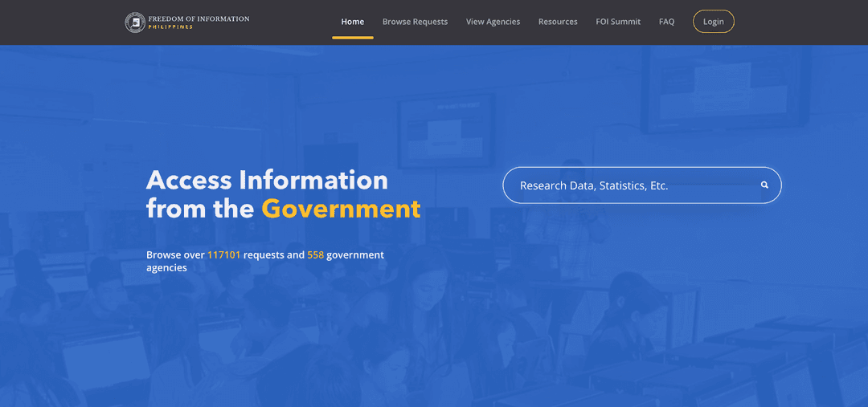Click the 117101 requests count

[224, 255]
